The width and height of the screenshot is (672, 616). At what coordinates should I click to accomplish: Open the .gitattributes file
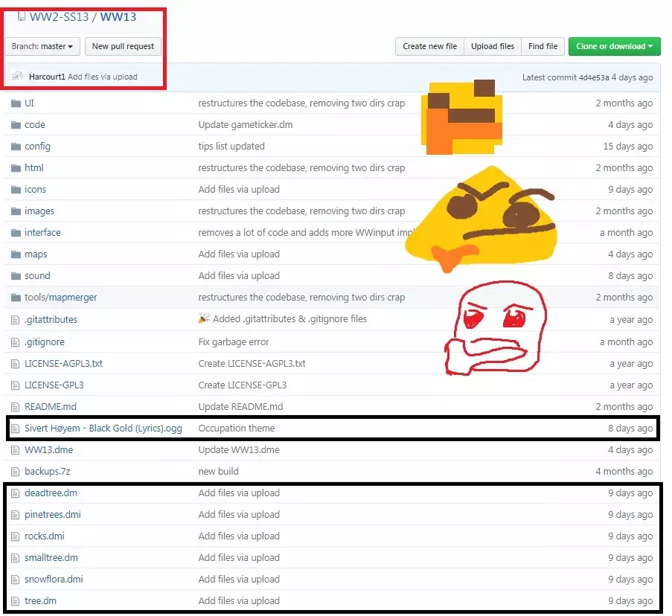coord(51,320)
